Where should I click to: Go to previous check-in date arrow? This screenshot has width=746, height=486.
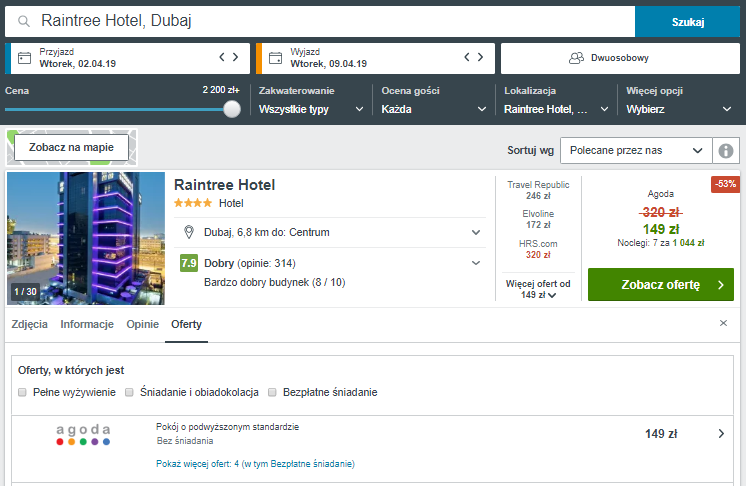(222, 57)
